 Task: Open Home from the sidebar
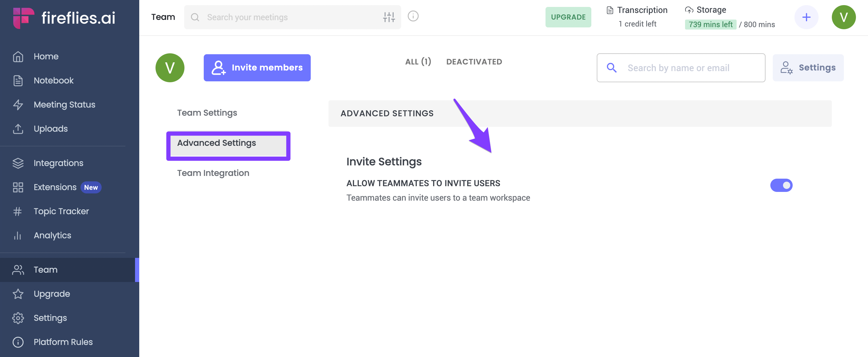46,57
